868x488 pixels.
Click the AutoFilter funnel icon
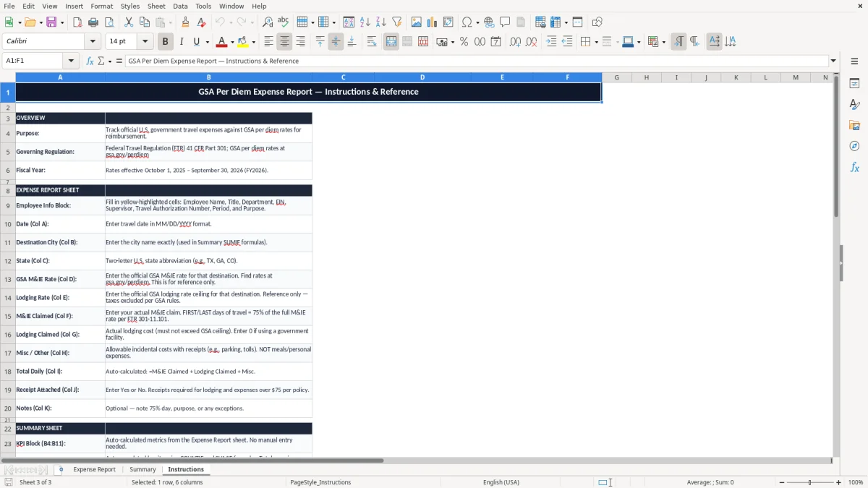[x=397, y=22]
